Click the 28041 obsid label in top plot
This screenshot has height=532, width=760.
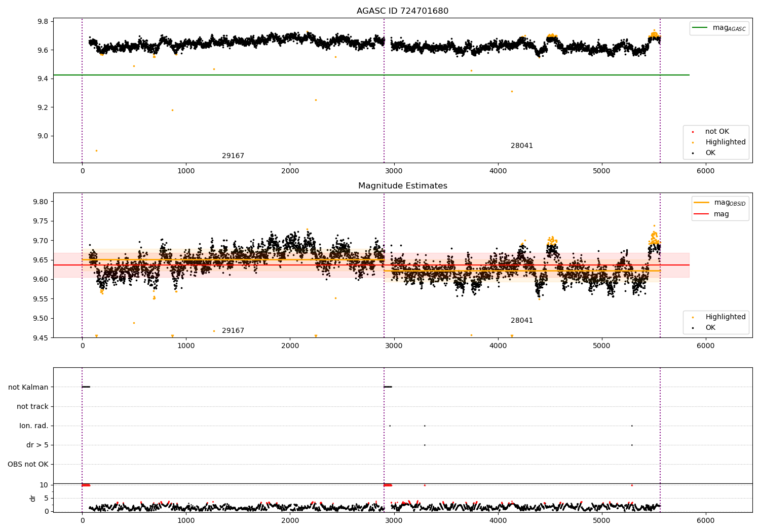click(522, 146)
